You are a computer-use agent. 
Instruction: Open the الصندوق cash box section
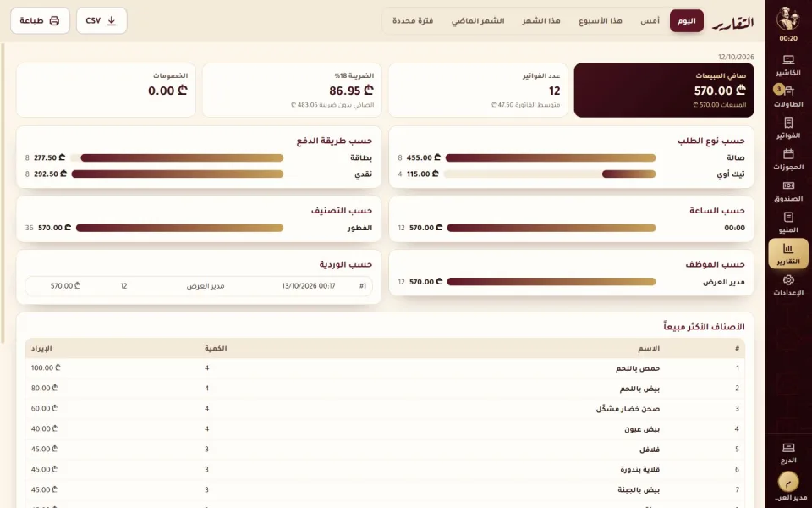(788, 191)
